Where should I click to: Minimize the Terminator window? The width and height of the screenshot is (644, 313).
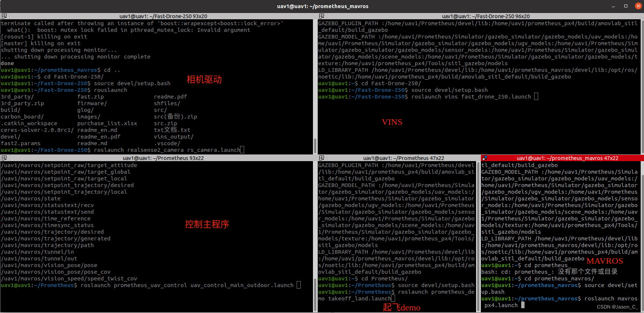[x=613, y=6]
